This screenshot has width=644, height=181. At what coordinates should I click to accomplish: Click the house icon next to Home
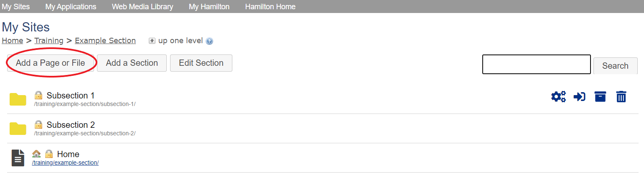36,154
